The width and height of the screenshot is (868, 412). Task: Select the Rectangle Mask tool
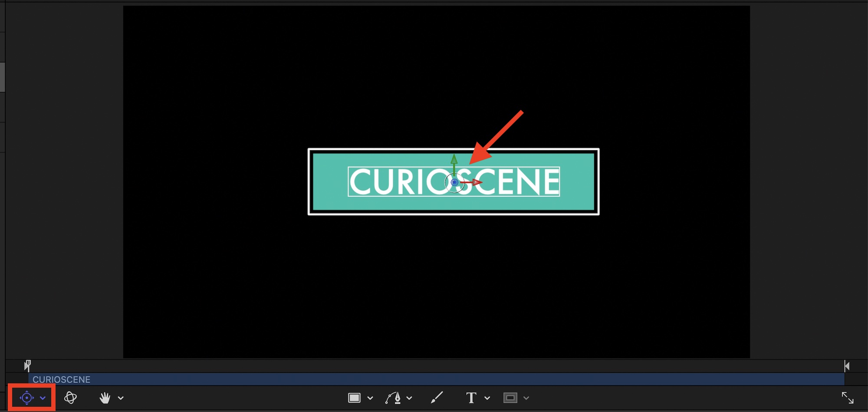point(510,398)
